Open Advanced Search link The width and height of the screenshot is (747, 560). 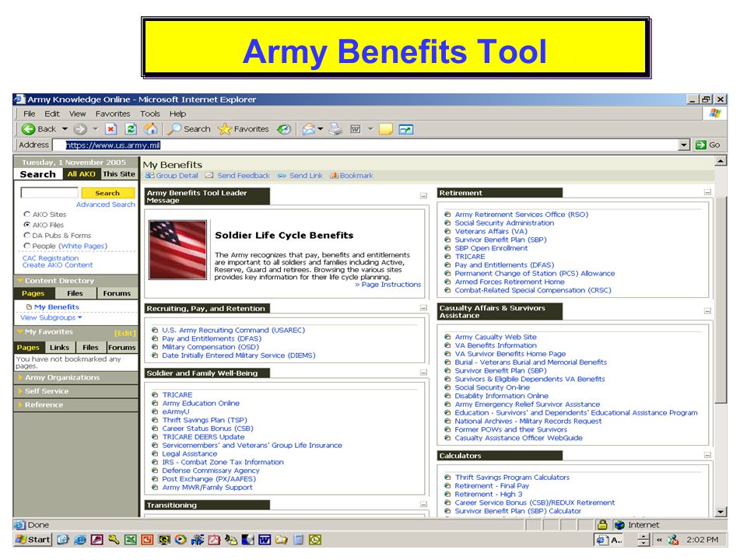tap(105, 205)
